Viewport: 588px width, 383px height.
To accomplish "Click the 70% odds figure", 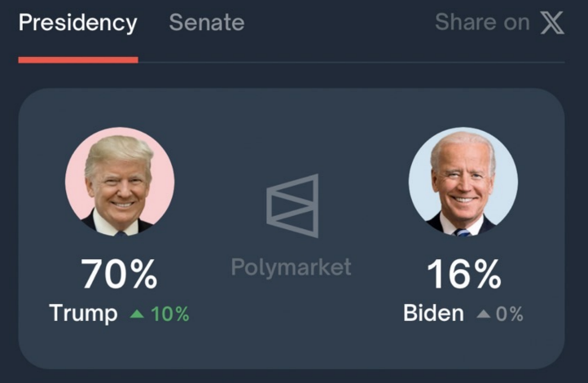I will tap(119, 275).
